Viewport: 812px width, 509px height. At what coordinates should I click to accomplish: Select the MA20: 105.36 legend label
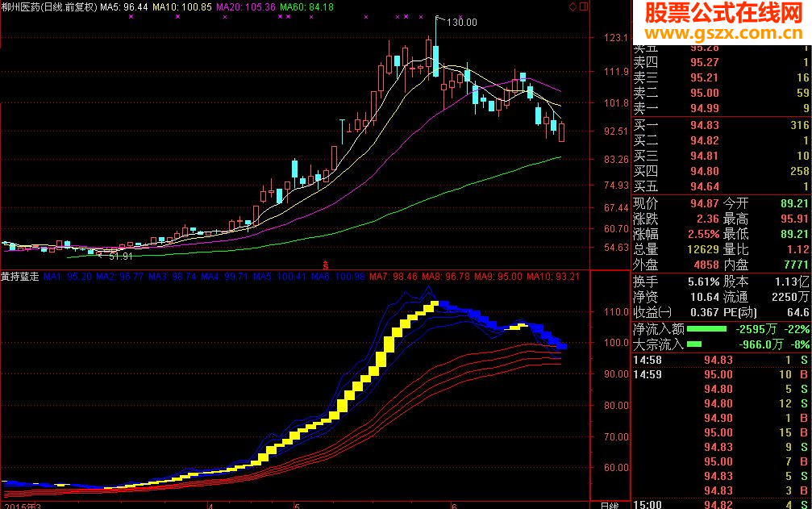(x=245, y=7)
